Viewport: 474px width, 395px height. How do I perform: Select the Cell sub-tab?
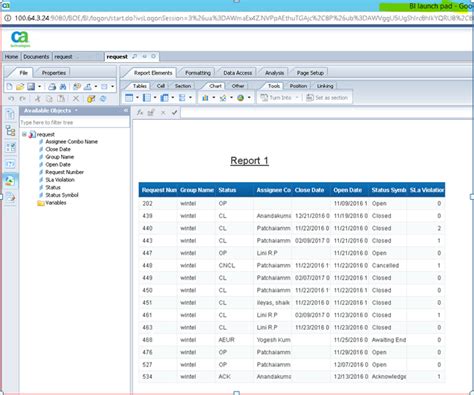(161, 86)
